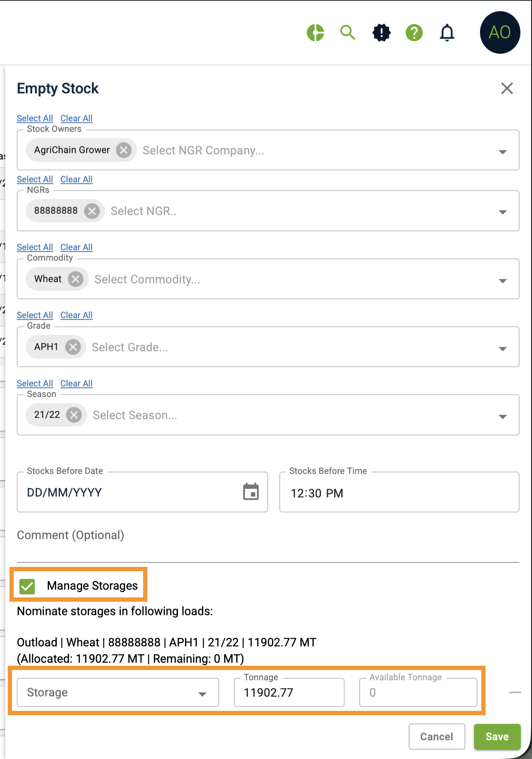
Task: Remove the Wheat commodity chip
Action: pyautogui.click(x=76, y=279)
